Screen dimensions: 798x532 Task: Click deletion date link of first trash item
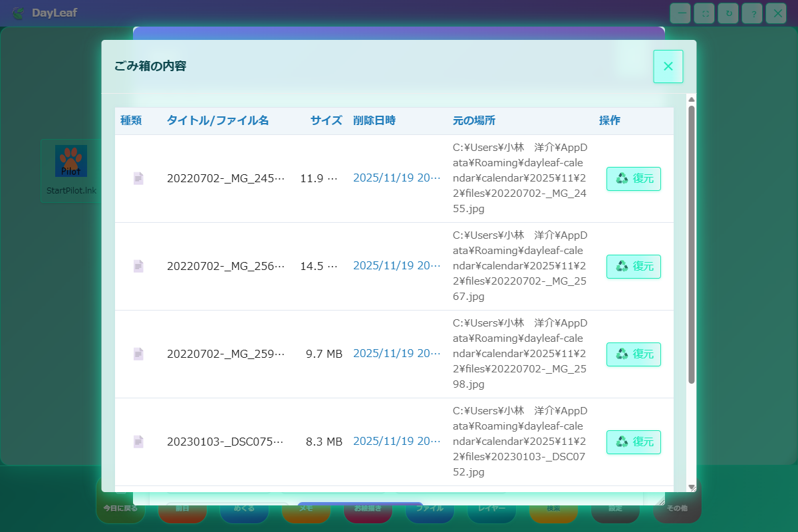pos(396,178)
